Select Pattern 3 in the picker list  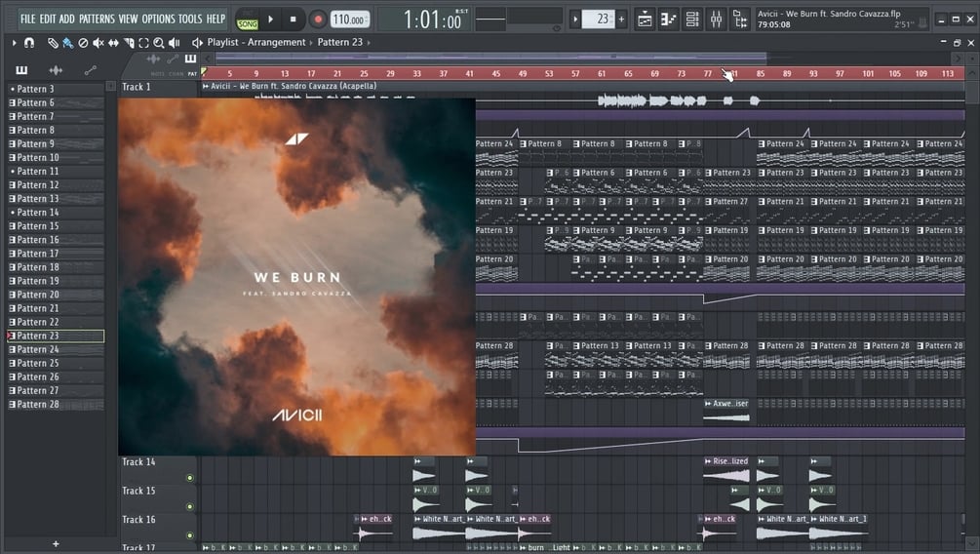(x=56, y=89)
